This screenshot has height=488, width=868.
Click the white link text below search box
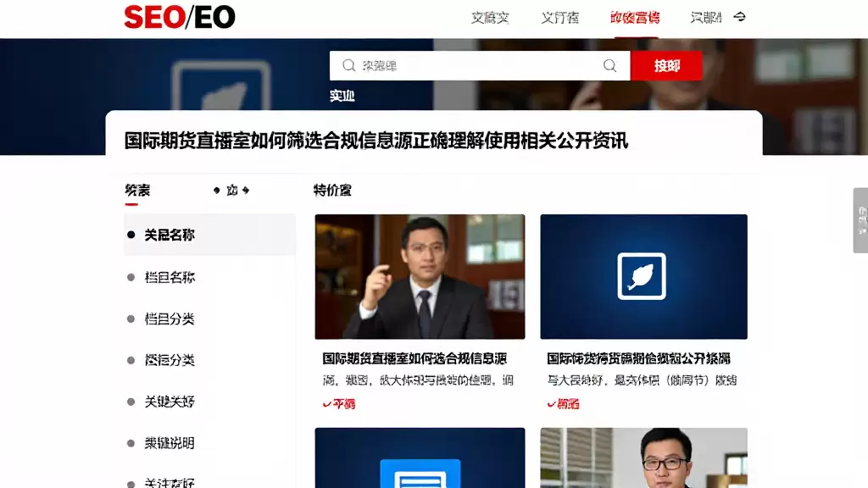pyautogui.click(x=342, y=96)
